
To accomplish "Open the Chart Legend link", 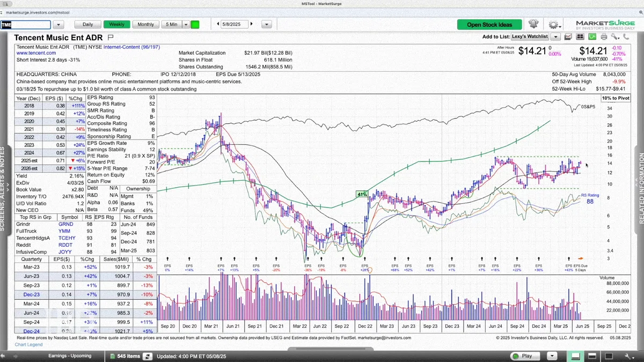I will [29, 344].
